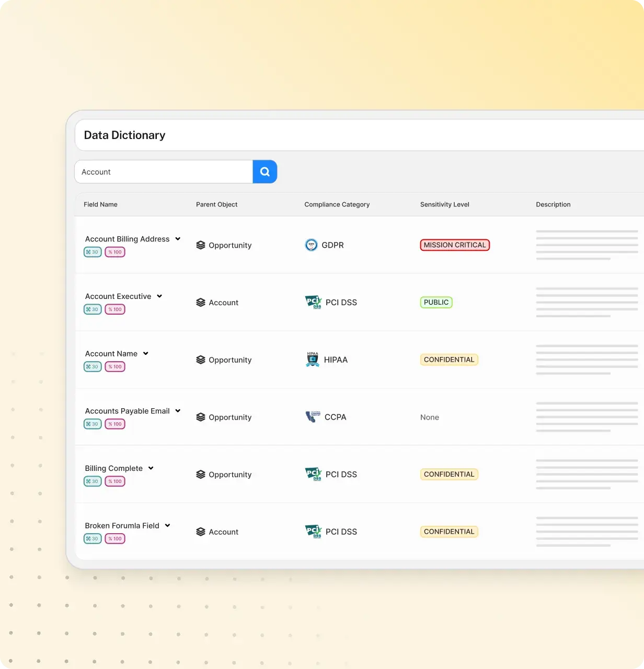Image resolution: width=644 pixels, height=669 pixels.
Task: Sort by the Parent Object column header
Action: (216, 204)
